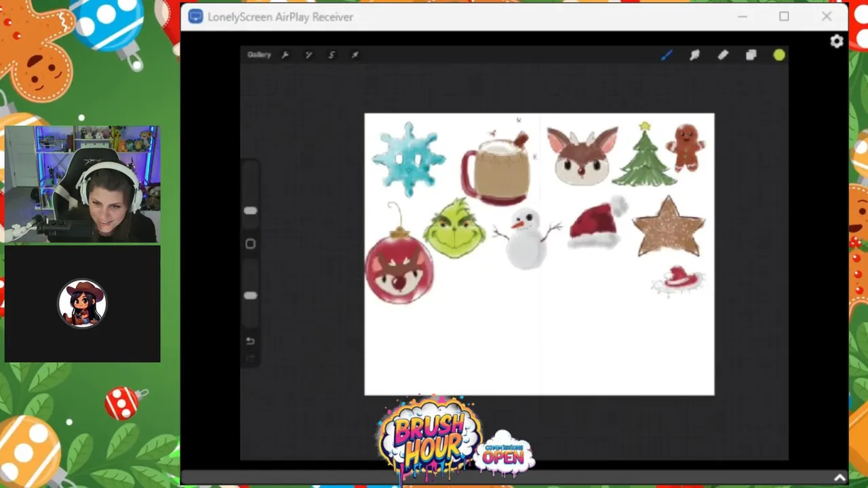The image size is (868, 488).
Task: Tap the glitter gold star drawing
Action: [x=669, y=228]
